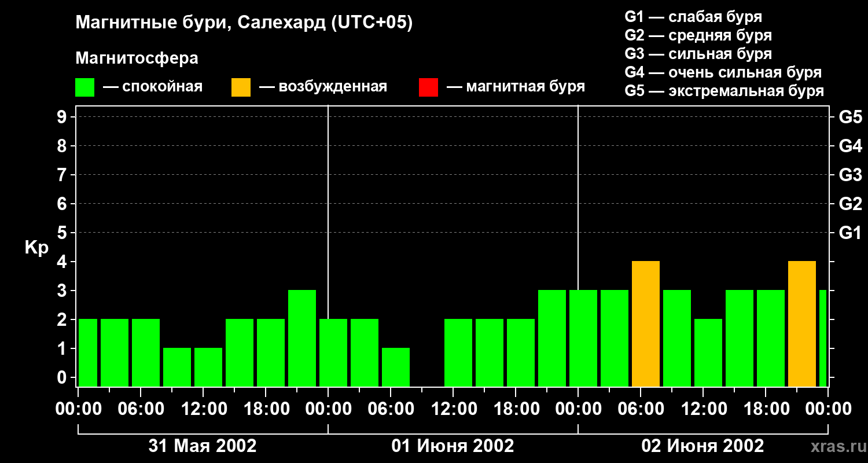The height and width of the screenshot is (463, 868).
Task: Select the Kp 3 bar at 00:00 on 02 Июня
Action: click(583, 339)
